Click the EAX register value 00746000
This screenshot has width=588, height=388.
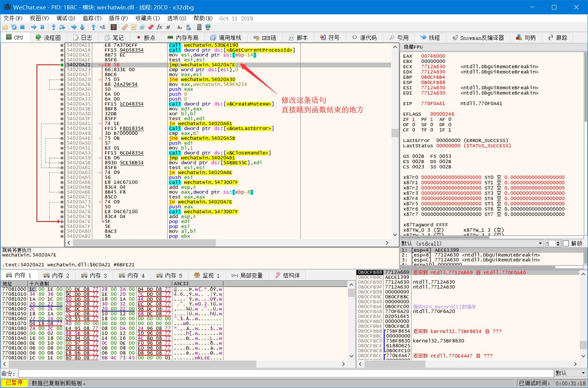click(433, 56)
